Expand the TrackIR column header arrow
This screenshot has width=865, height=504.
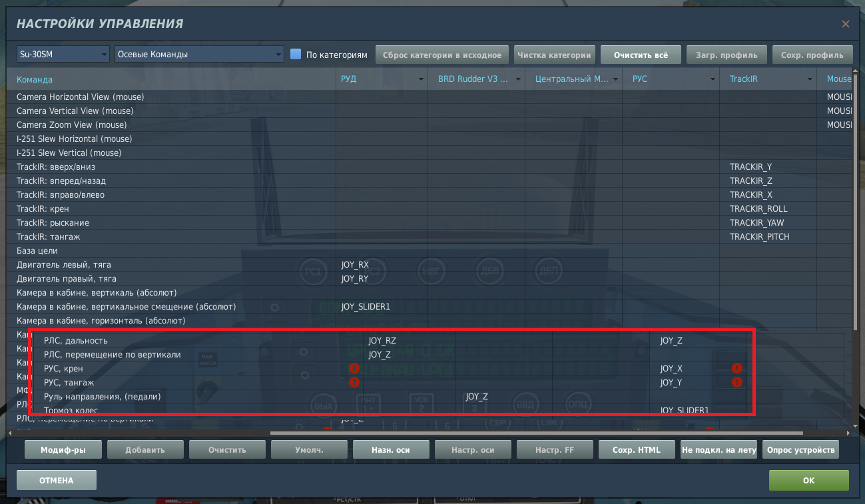pos(810,79)
